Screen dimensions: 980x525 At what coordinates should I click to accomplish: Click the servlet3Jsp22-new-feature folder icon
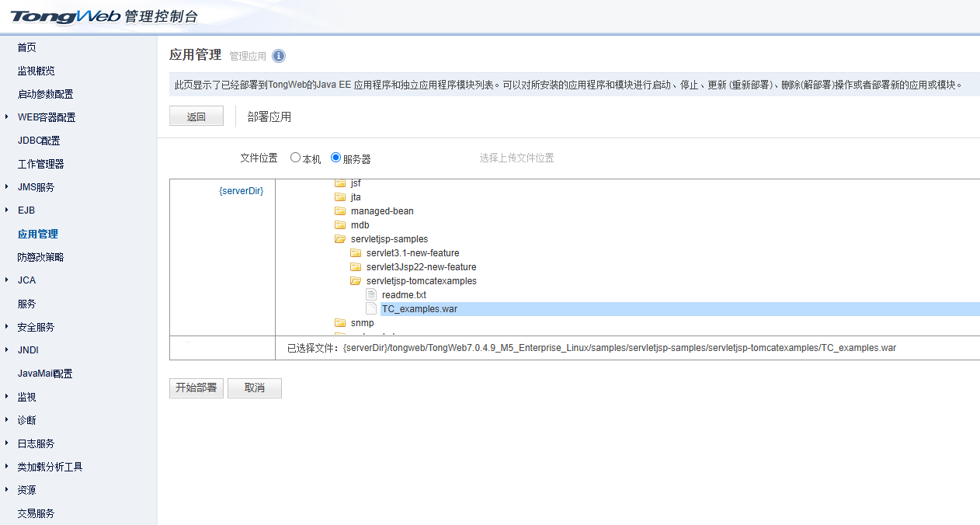356,267
